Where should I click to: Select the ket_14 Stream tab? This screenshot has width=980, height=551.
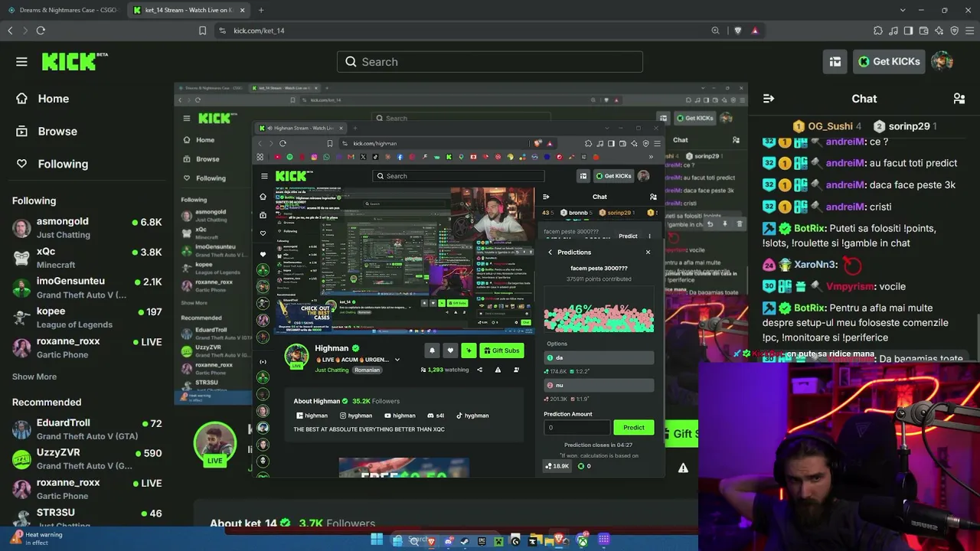pos(189,10)
